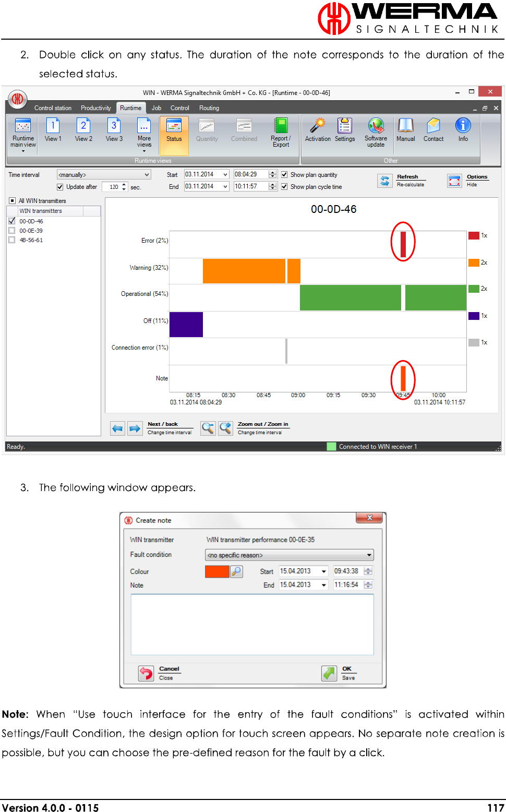506x812 pixels.
Task: Toggle the All WIN transmitters checkbox
Action: click(x=13, y=200)
